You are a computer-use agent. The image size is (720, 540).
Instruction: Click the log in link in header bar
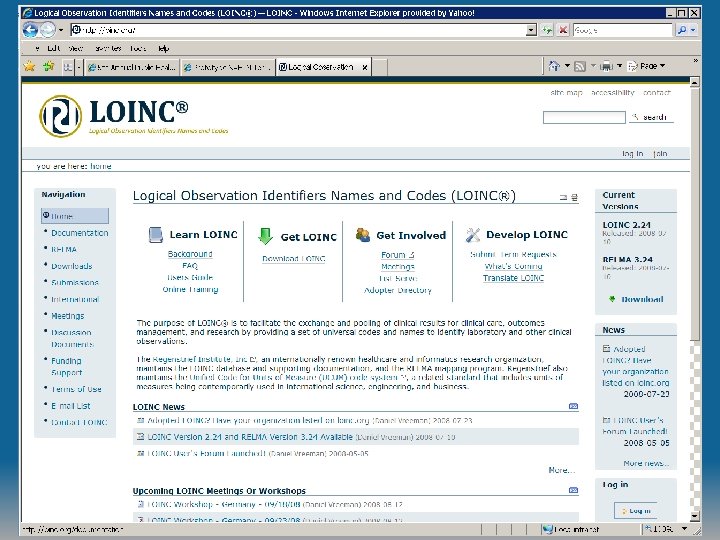(x=632, y=154)
